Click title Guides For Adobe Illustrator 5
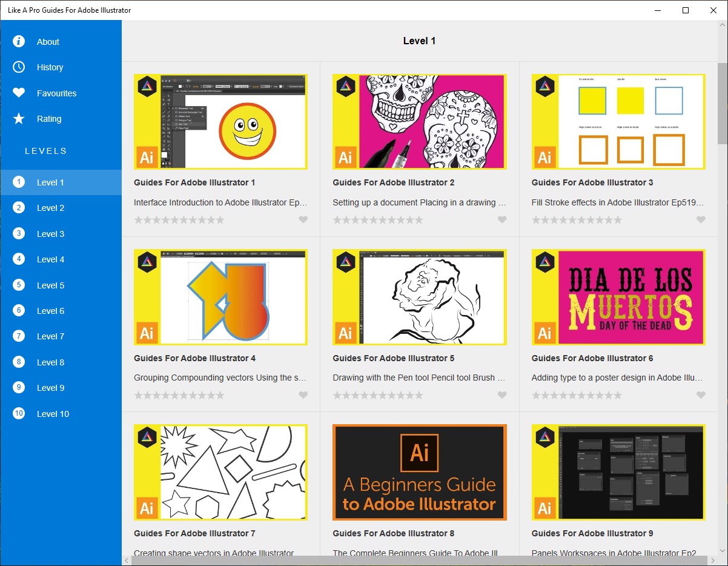This screenshot has height=566, width=728. pyautogui.click(x=393, y=358)
